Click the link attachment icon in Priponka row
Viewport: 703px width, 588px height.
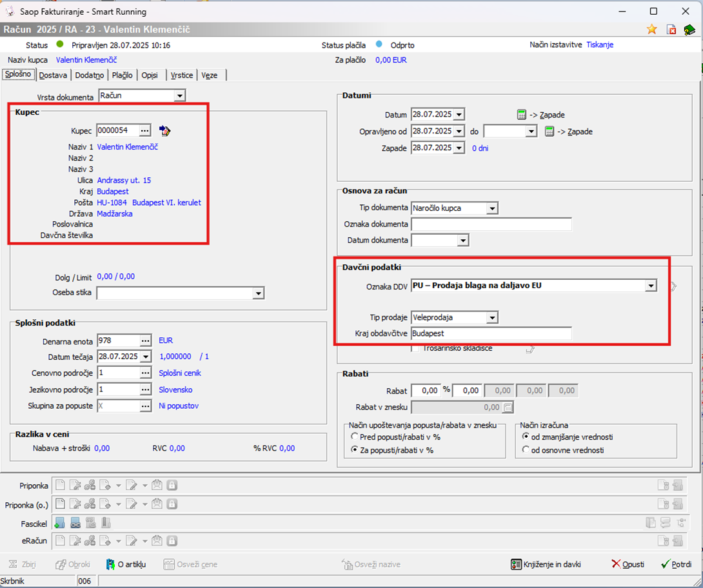coord(90,485)
